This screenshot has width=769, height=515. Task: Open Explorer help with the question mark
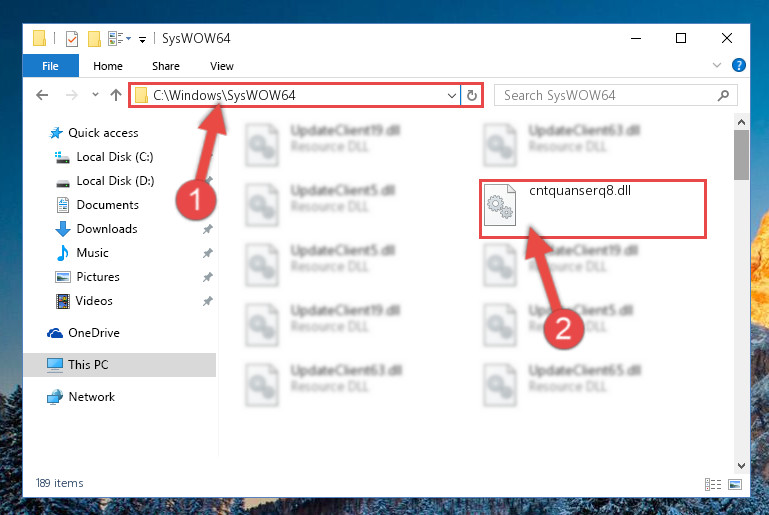(x=739, y=65)
